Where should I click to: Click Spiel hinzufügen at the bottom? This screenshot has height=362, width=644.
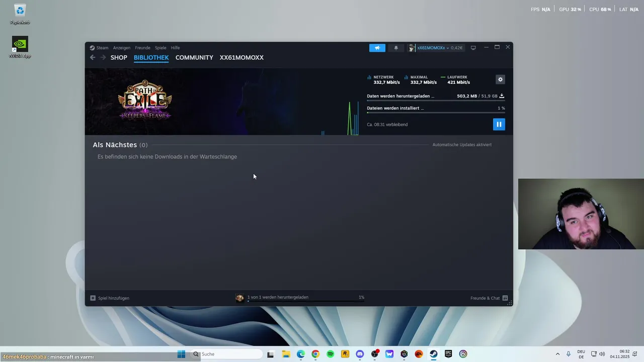pyautogui.click(x=110, y=298)
